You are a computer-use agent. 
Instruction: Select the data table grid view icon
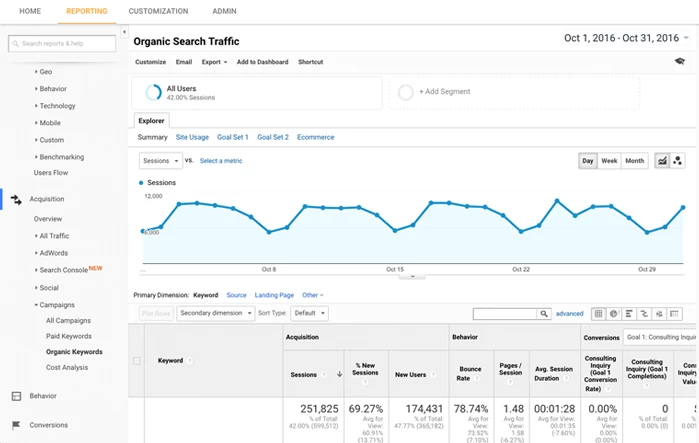[x=599, y=314]
